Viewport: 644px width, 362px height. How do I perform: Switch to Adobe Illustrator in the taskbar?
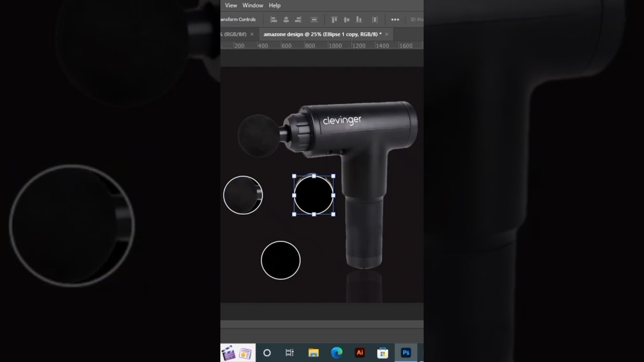[x=360, y=353]
